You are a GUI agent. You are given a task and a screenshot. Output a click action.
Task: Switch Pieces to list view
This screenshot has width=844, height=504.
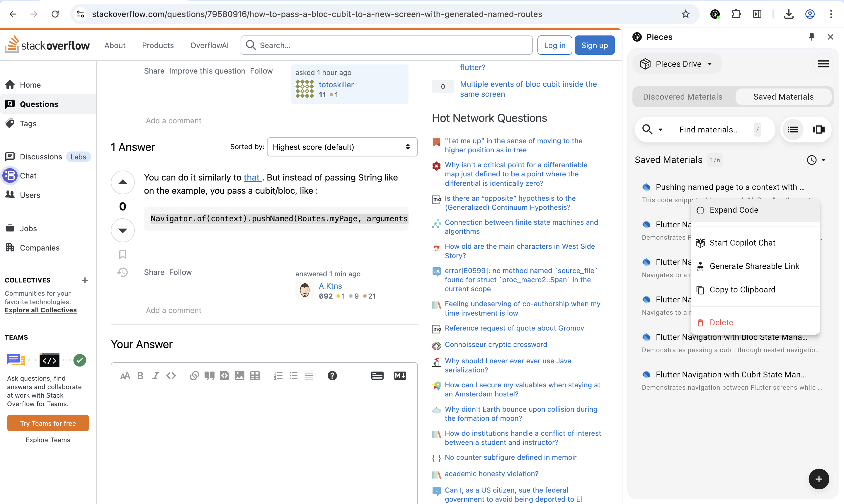point(793,130)
